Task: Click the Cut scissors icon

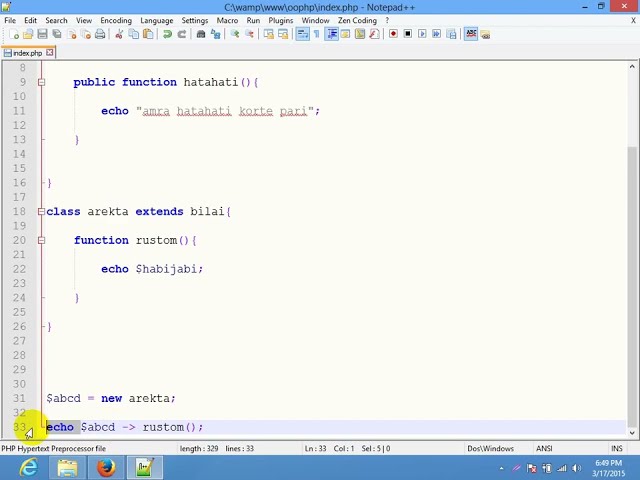Action: 119,34
